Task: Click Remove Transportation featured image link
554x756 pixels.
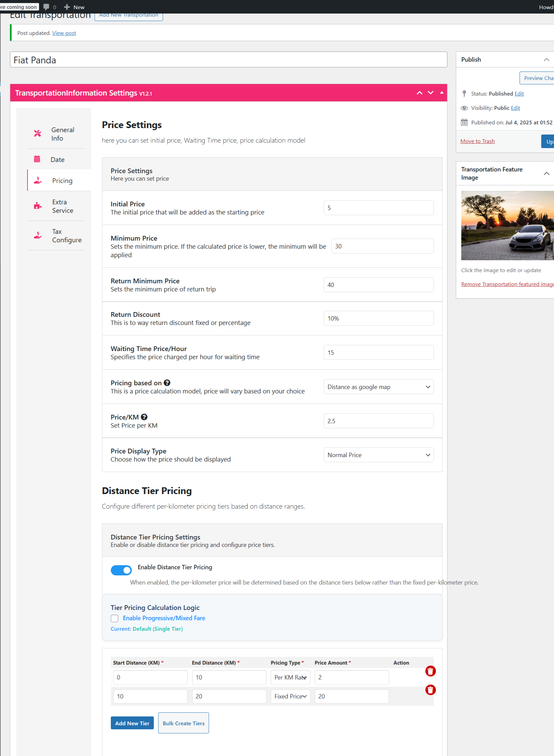Action: pos(507,284)
